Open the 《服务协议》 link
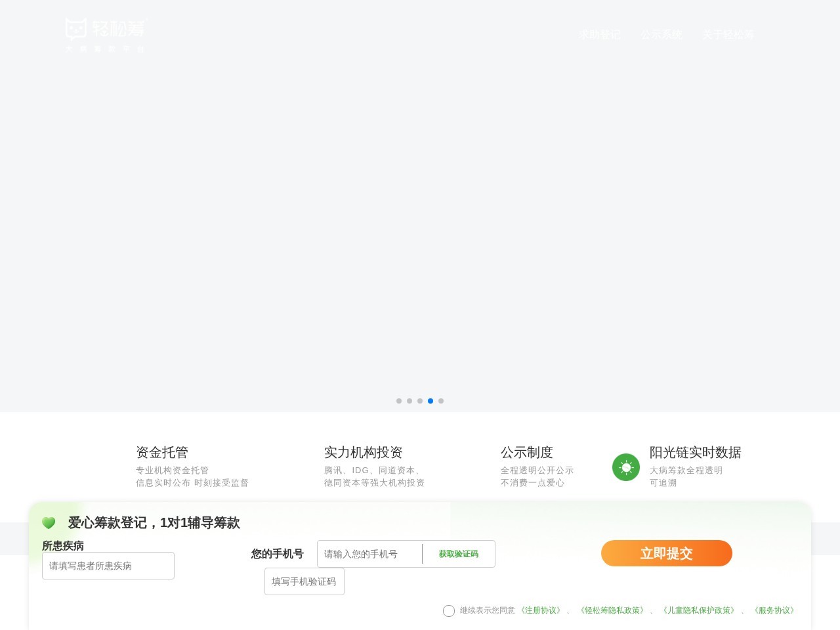 pos(775,610)
